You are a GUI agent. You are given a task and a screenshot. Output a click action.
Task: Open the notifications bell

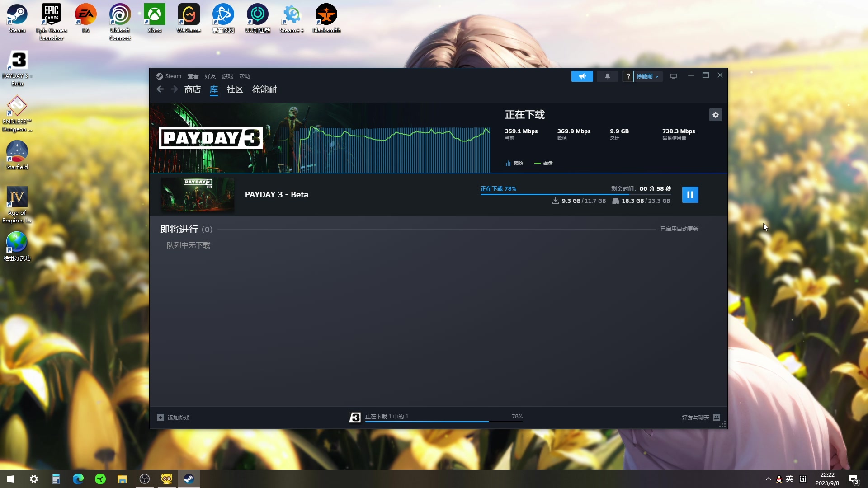pyautogui.click(x=607, y=76)
